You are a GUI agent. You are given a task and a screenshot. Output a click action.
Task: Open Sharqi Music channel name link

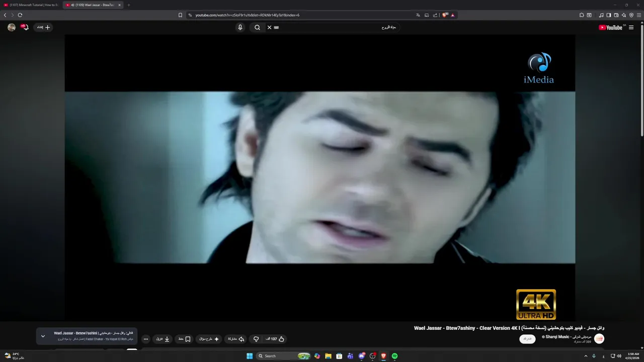click(567, 337)
